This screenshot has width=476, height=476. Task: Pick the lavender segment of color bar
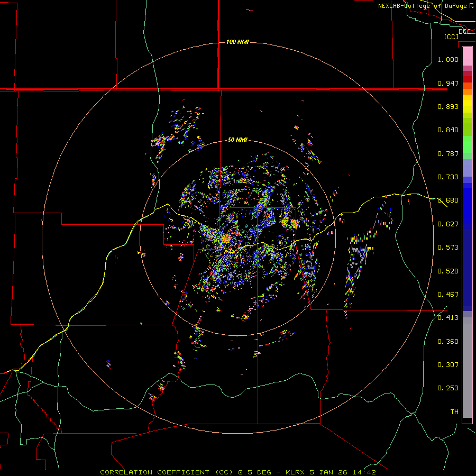(x=467, y=168)
